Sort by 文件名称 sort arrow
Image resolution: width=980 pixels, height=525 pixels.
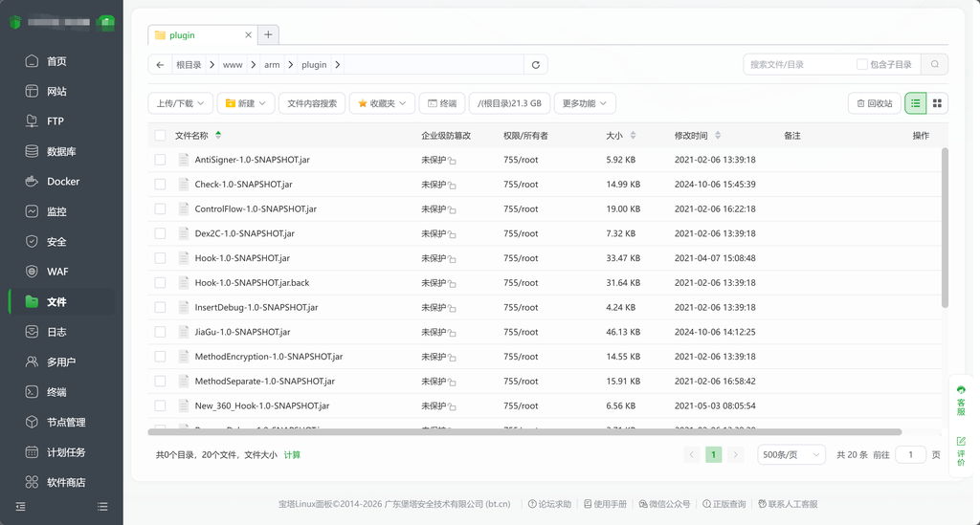point(218,135)
